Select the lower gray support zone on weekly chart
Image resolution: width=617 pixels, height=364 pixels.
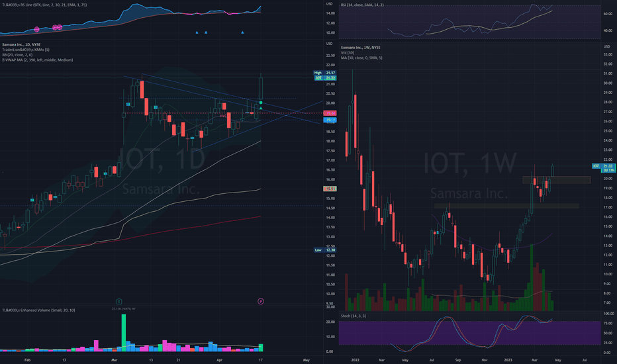tap(506, 206)
